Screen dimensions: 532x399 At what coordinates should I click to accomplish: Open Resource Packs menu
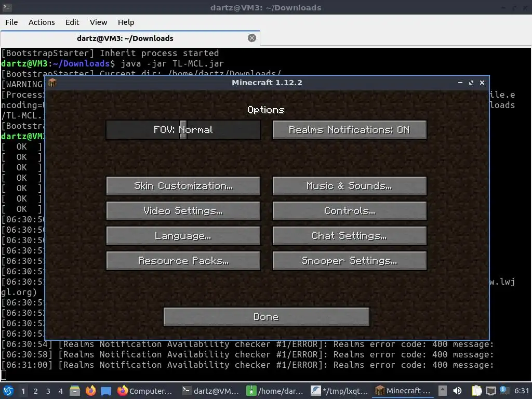(x=183, y=261)
